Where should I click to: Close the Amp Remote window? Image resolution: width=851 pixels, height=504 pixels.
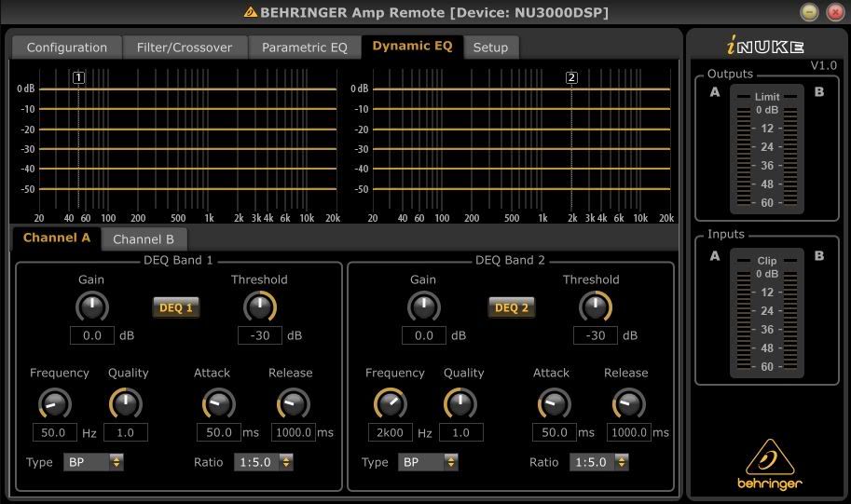[835, 12]
